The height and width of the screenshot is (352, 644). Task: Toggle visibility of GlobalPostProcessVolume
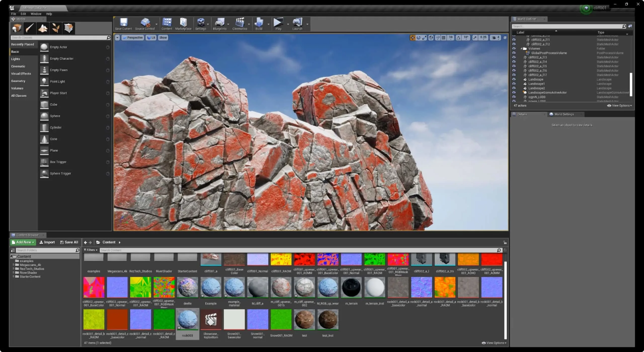pyautogui.click(x=514, y=53)
